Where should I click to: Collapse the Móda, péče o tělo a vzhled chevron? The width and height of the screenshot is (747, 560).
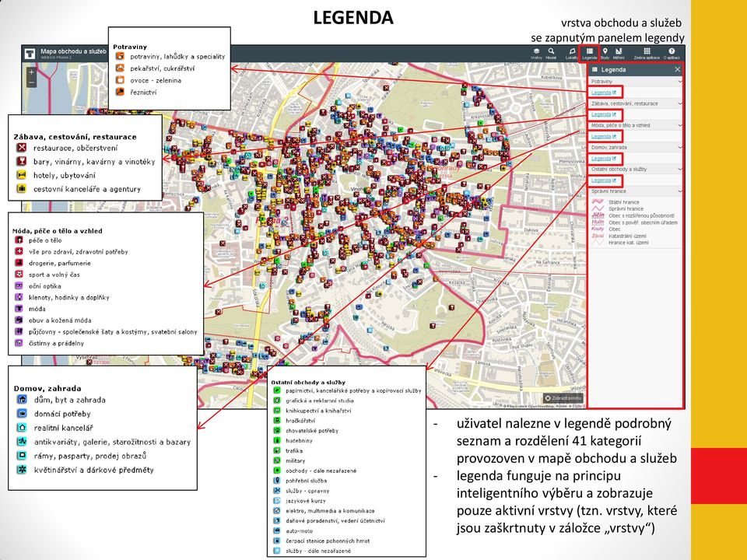click(679, 125)
